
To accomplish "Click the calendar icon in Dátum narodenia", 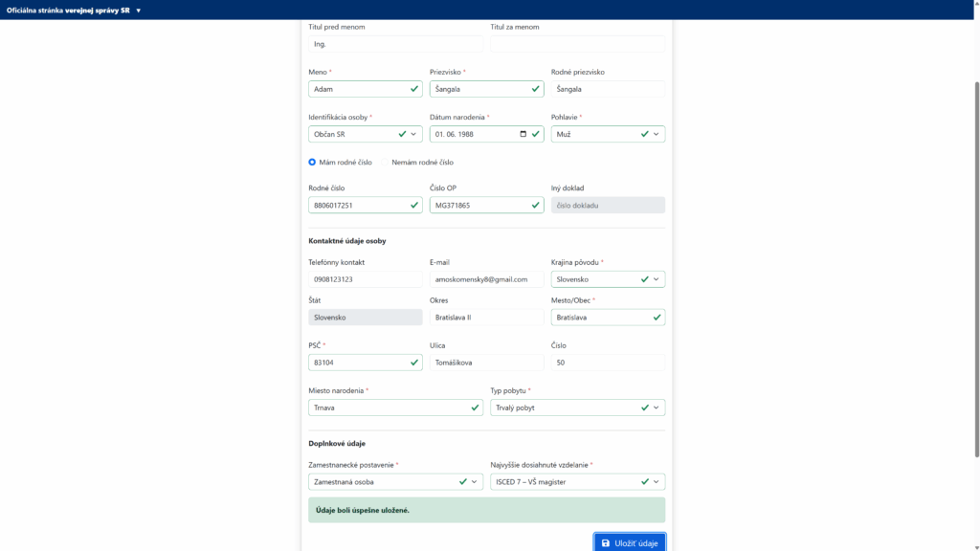I will coord(523,134).
